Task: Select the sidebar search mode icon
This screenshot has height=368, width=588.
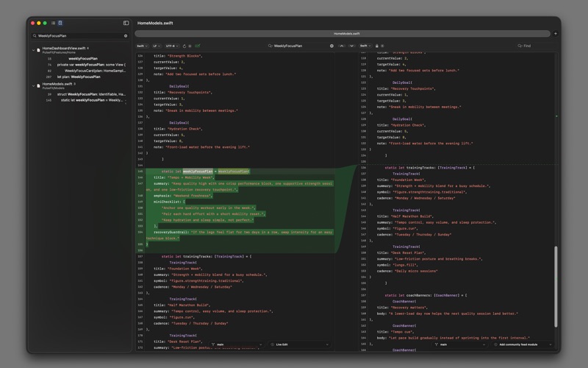Action: (x=60, y=23)
